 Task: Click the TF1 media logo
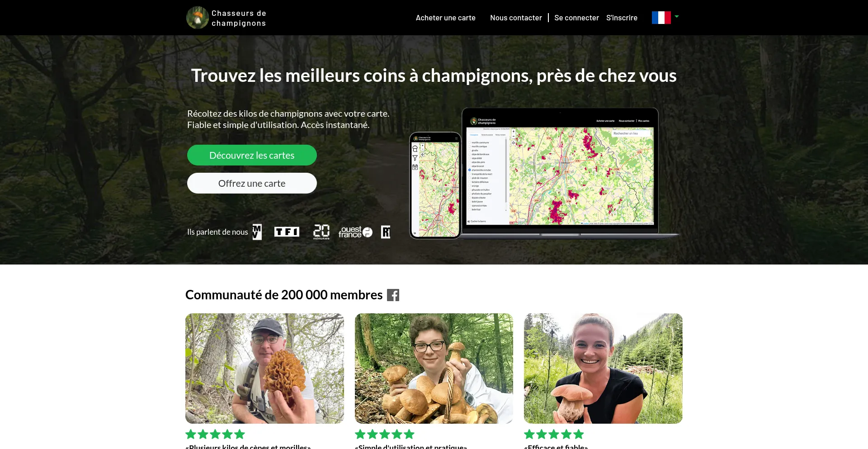[287, 232]
